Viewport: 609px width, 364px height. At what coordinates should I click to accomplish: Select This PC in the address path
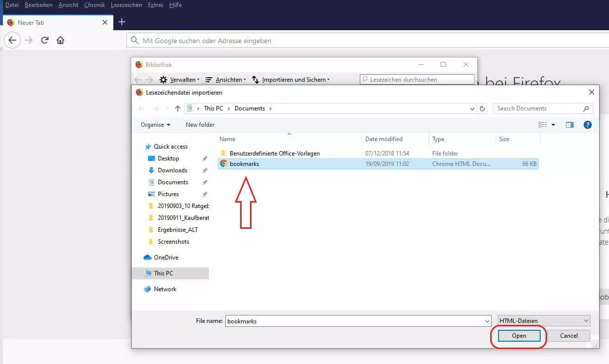pyautogui.click(x=213, y=108)
